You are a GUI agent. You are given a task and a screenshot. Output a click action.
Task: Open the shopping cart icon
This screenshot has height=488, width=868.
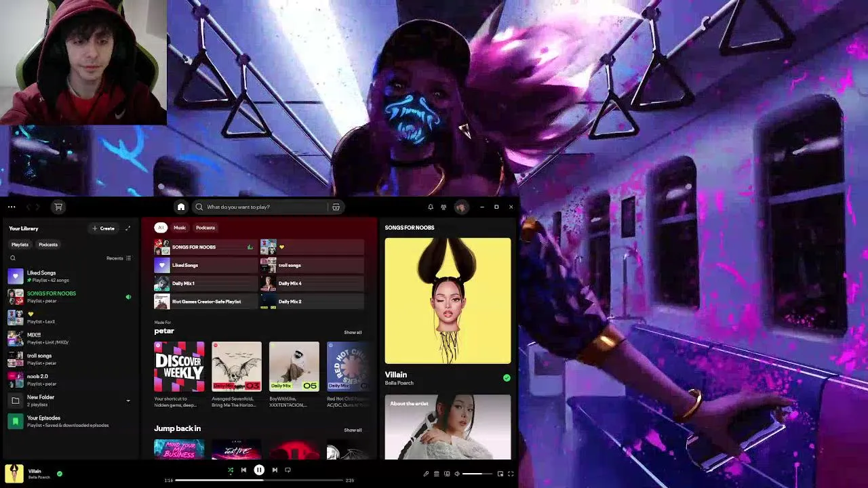click(58, 207)
